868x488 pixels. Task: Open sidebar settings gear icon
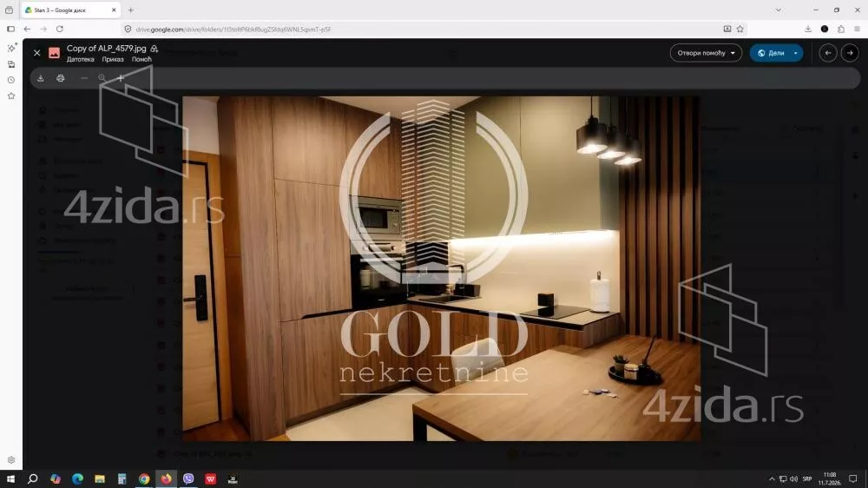(11, 459)
